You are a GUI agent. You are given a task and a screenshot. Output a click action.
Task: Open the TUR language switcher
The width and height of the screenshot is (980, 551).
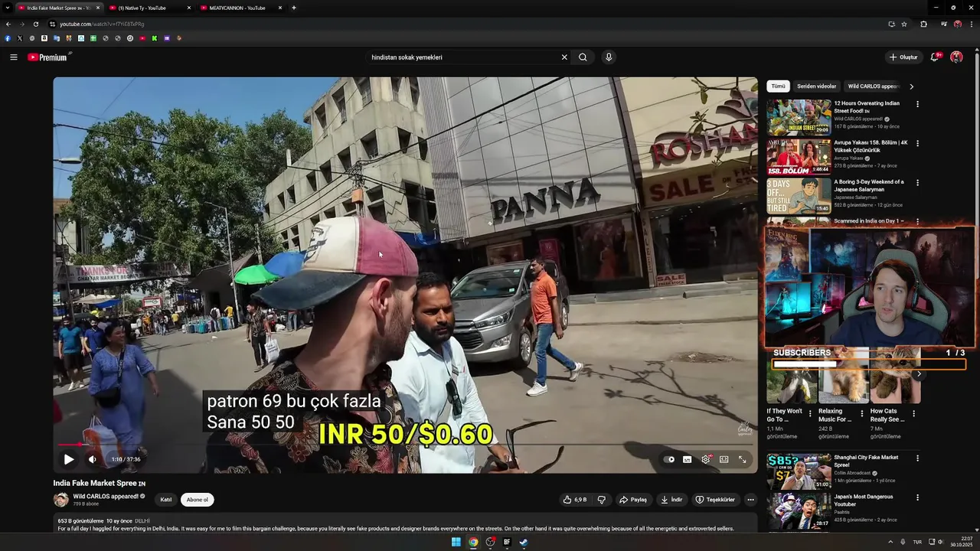917,542
